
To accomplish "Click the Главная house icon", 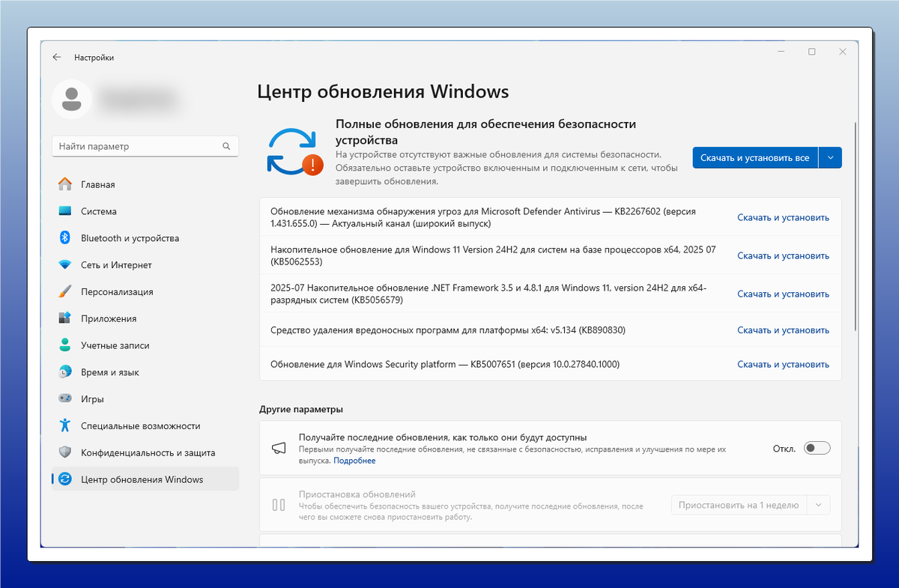I will tap(65, 184).
